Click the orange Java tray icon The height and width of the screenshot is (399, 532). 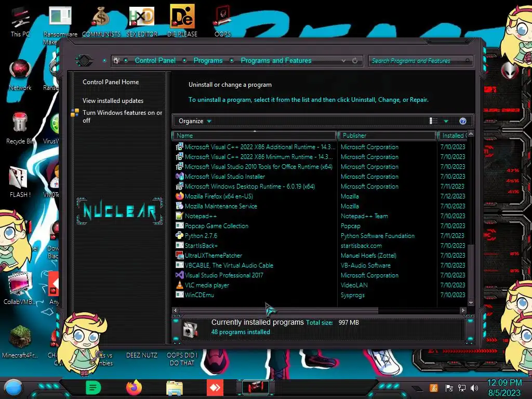click(x=434, y=388)
